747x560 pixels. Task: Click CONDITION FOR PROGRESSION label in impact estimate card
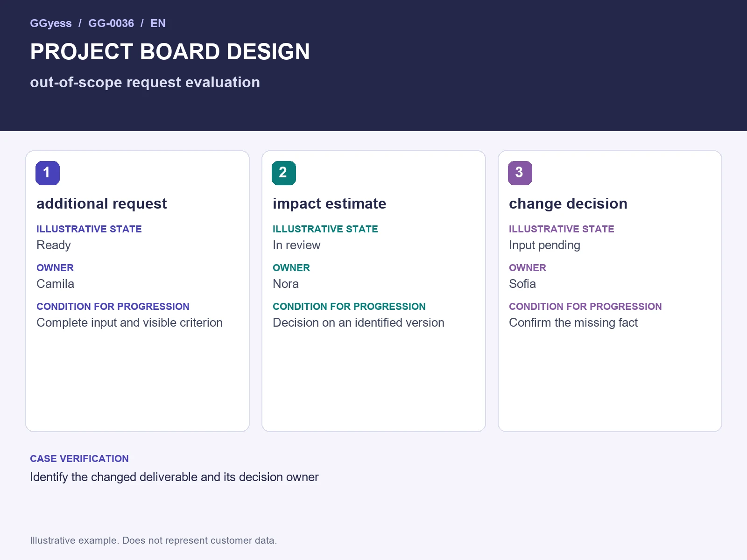click(x=349, y=307)
